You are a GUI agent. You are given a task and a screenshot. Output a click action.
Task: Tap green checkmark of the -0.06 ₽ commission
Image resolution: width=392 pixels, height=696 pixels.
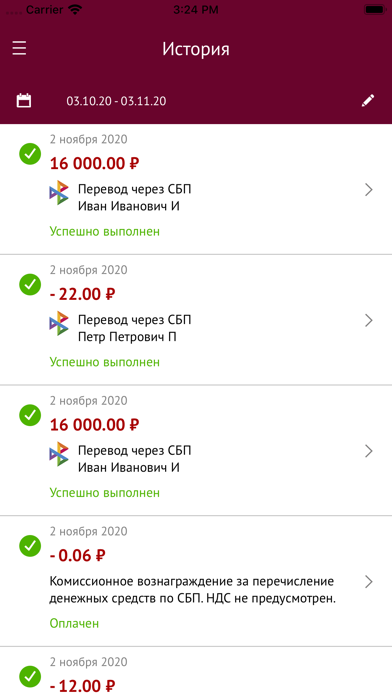(30, 545)
